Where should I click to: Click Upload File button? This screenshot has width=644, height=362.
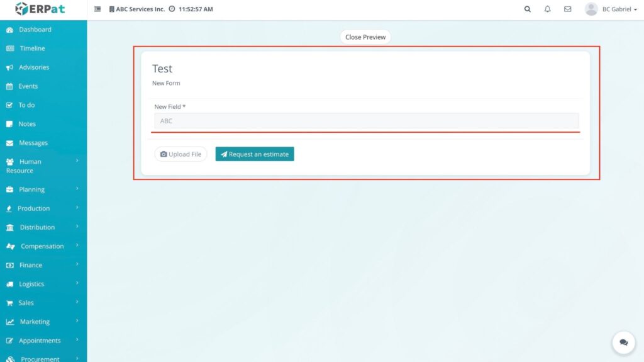pyautogui.click(x=180, y=154)
